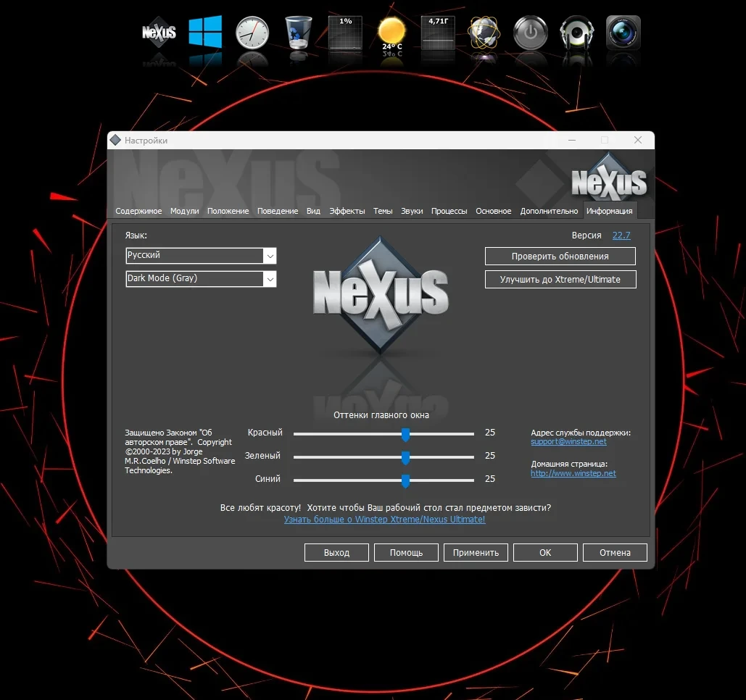Click the copyright text by Jorge M.R.Coelho
Viewport: 746px width, 700px height.
point(180,451)
